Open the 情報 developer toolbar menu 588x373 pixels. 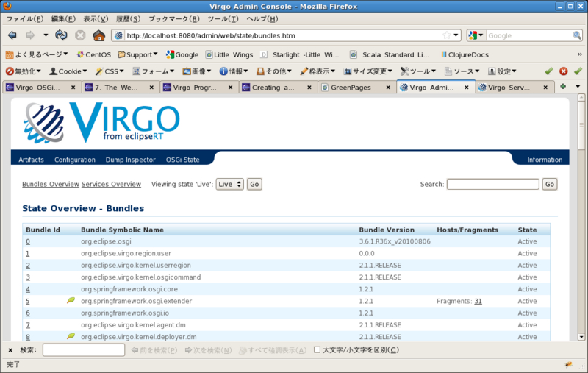(x=234, y=71)
